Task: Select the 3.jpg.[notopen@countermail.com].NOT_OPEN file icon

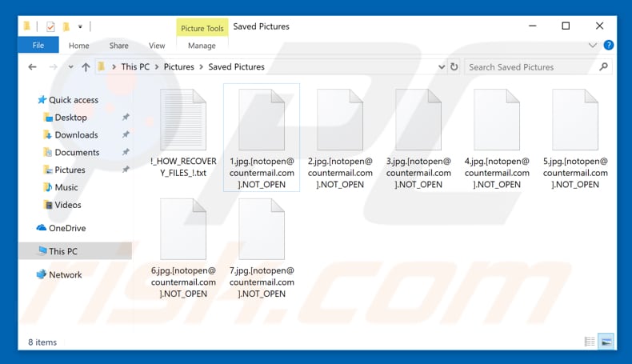Action: pos(418,120)
